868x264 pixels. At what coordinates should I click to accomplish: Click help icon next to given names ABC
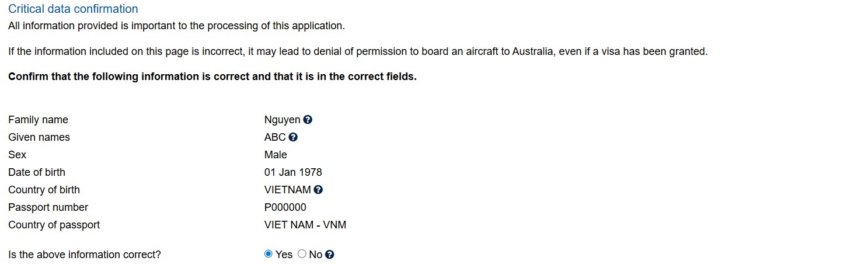(293, 137)
